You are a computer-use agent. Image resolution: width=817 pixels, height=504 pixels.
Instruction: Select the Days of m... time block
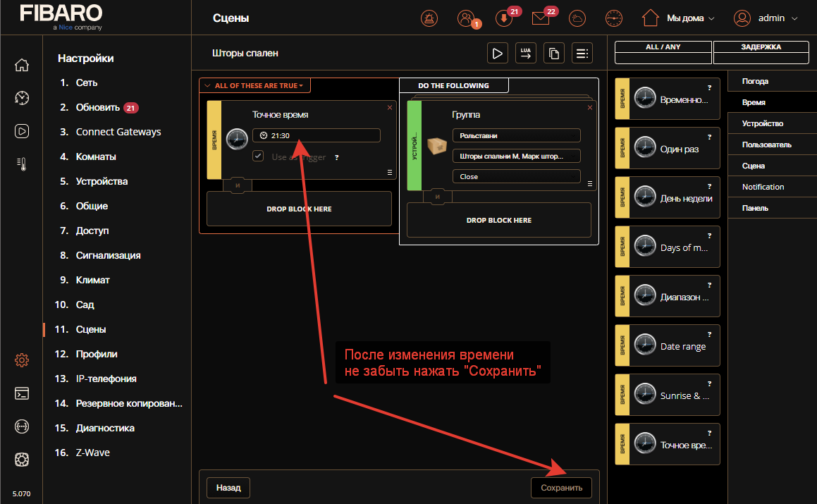(x=668, y=247)
